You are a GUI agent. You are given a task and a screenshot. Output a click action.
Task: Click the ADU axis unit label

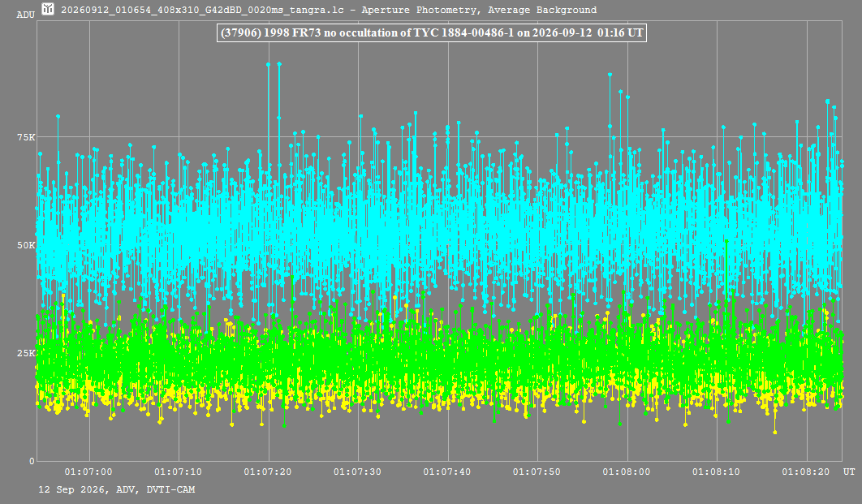(26, 15)
